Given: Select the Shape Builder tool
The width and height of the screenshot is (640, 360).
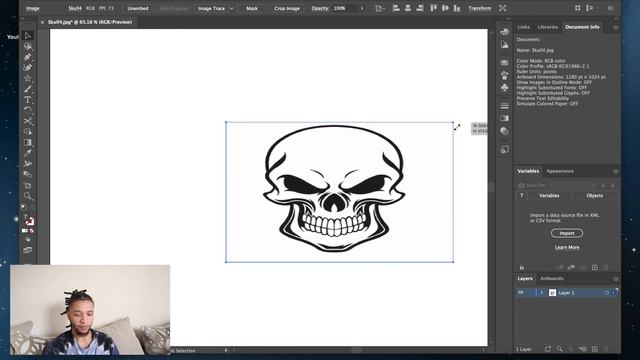Looking at the screenshot, I should [27, 132].
